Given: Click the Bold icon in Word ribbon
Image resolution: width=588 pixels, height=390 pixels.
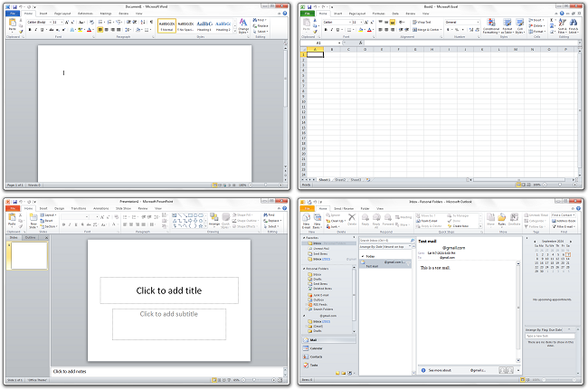Looking at the screenshot, I should (30, 30).
